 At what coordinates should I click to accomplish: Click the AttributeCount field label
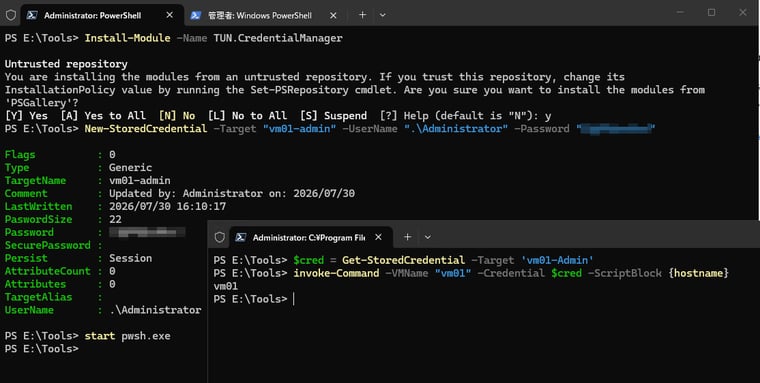pyautogui.click(x=48, y=271)
